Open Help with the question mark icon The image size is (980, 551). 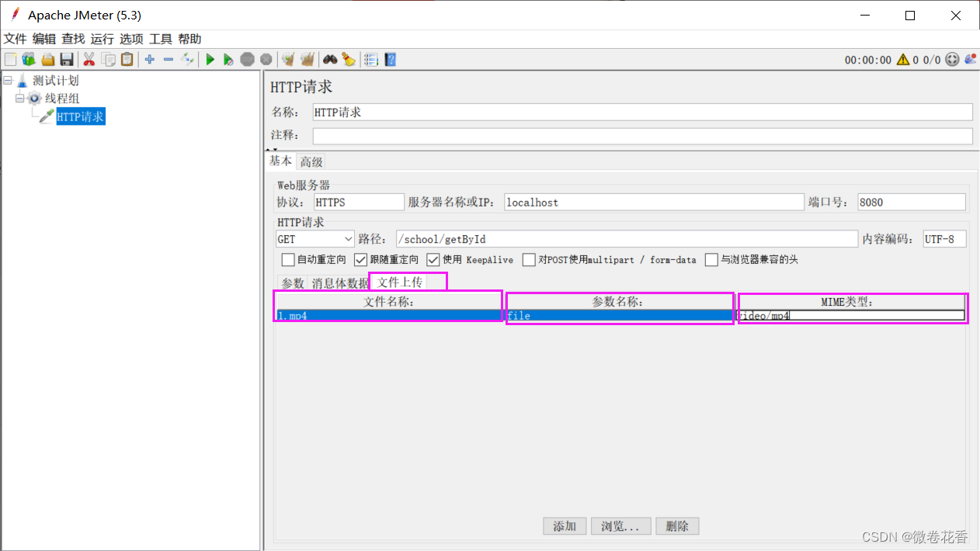pos(391,59)
